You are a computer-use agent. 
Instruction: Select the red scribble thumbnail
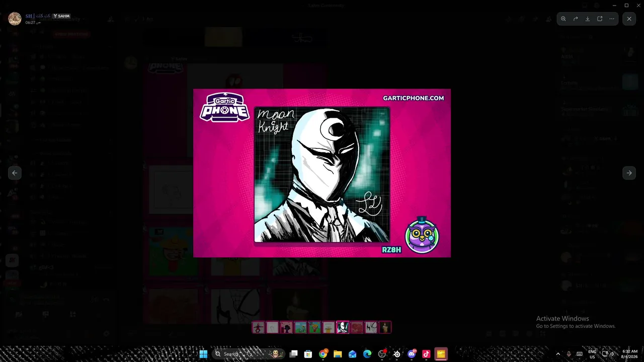(357, 328)
